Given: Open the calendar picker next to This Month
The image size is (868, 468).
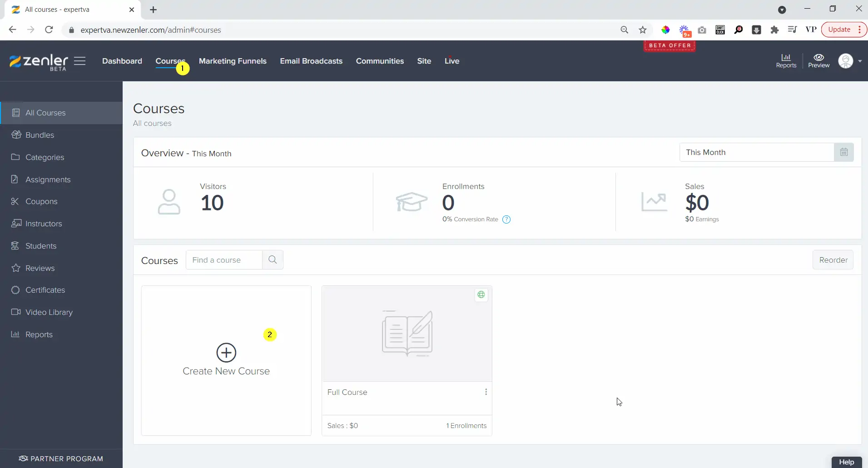Looking at the screenshot, I should (x=844, y=152).
